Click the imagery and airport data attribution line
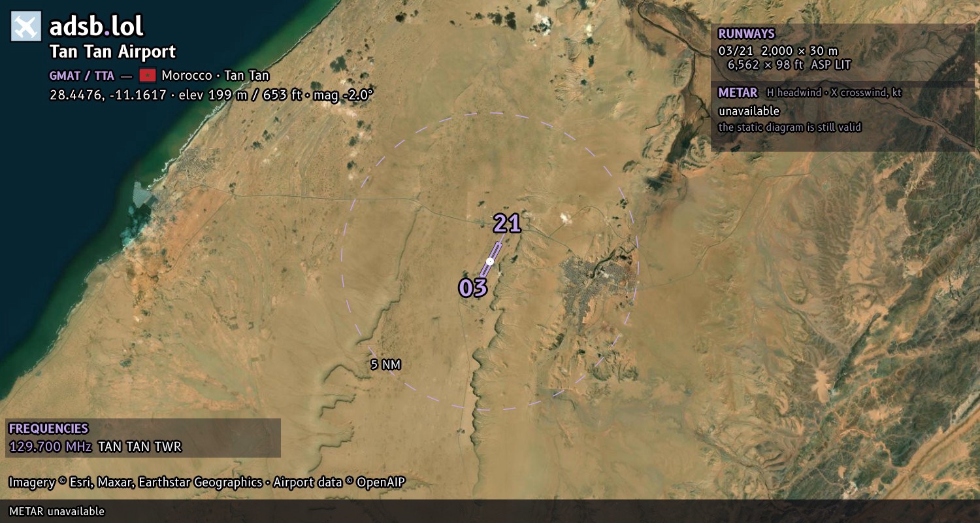This screenshot has height=523, width=980. pyautogui.click(x=207, y=482)
